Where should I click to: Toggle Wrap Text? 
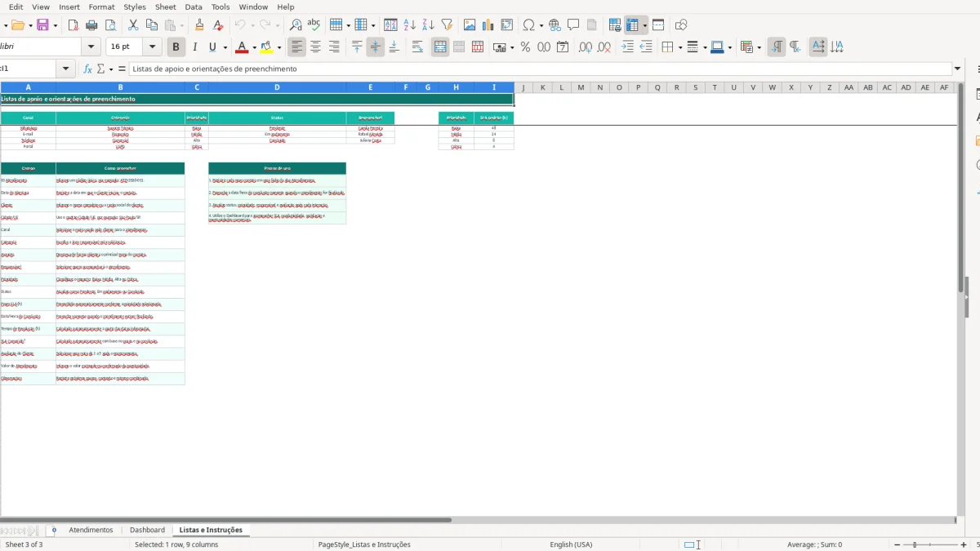(417, 47)
